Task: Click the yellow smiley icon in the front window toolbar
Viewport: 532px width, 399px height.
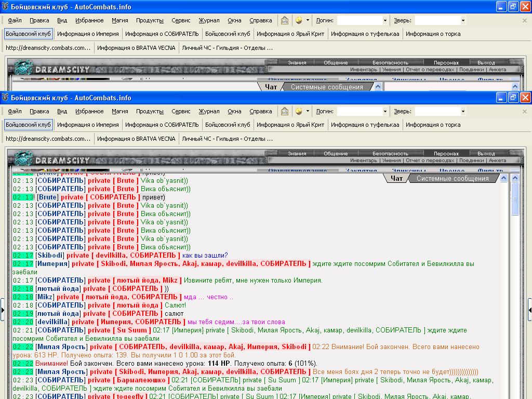Action: 299,111
